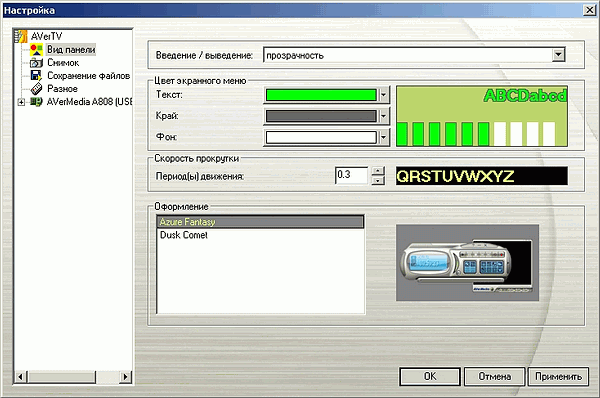This screenshot has width=600, height=398.
Task: Select the Вид панели colored shapes icon
Action: (36, 50)
